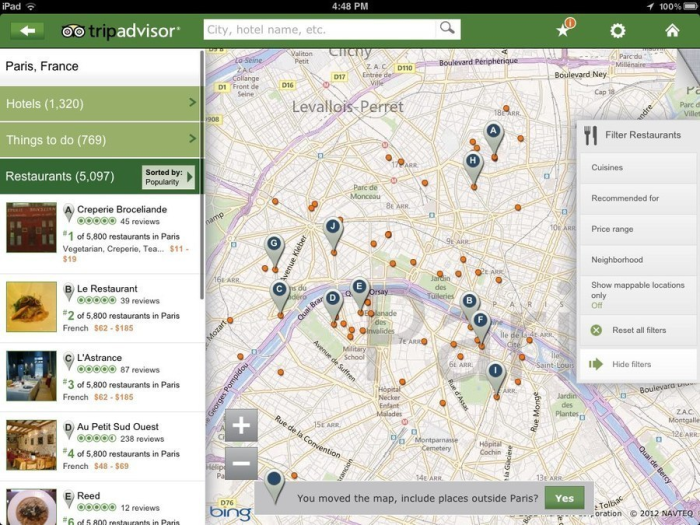700x525 pixels.
Task: Click 238 reviews text
Action: [142, 439]
